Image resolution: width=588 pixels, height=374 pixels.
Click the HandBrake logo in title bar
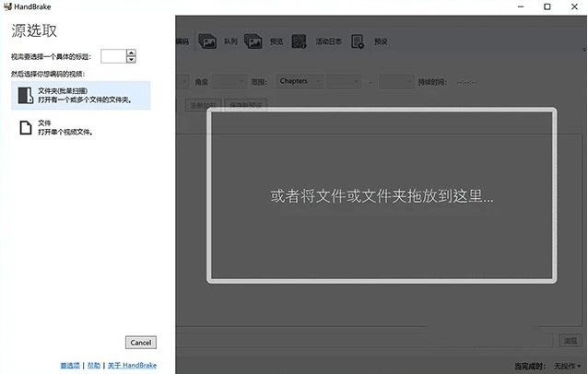coord(7,6)
